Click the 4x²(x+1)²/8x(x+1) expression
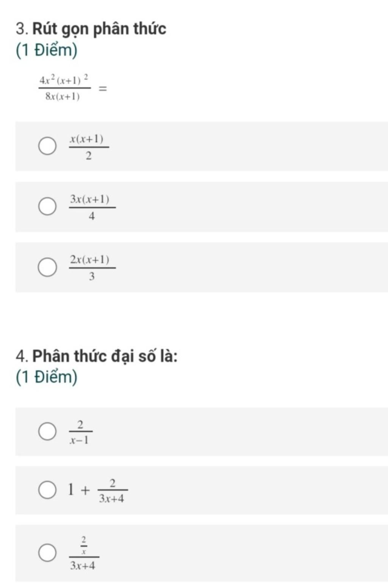The height and width of the screenshot is (588, 388). click(x=65, y=88)
